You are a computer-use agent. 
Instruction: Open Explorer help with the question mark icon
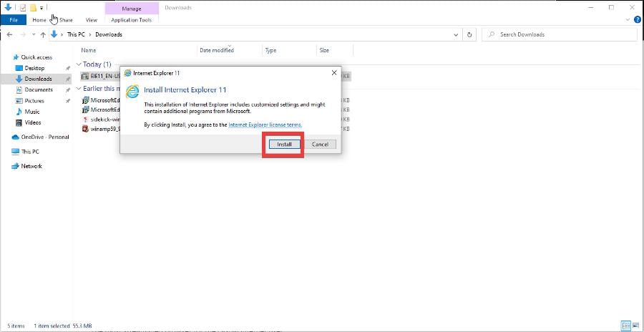[638, 19]
